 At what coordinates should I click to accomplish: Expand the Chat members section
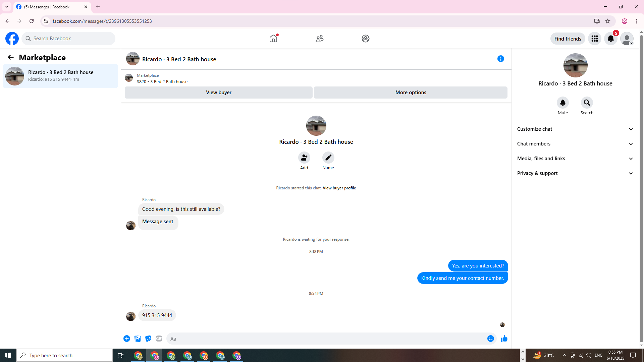click(x=575, y=144)
